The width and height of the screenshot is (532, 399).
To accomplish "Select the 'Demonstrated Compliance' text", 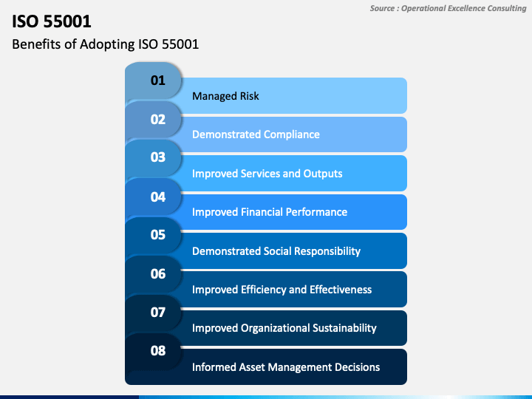I will (x=256, y=134).
